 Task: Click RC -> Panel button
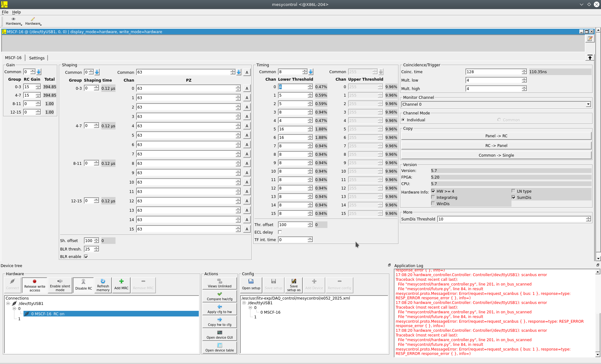coord(496,145)
